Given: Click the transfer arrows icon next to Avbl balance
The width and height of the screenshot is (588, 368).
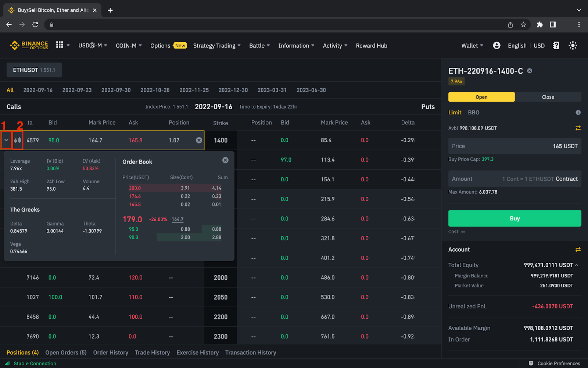Looking at the screenshot, I should click(x=578, y=128).
